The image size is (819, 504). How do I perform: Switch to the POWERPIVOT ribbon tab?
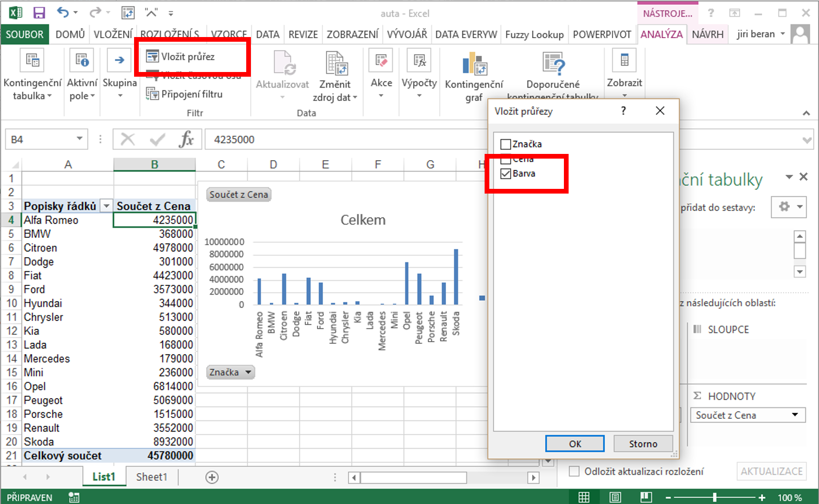pyautogui.click(x=602, y=34)
